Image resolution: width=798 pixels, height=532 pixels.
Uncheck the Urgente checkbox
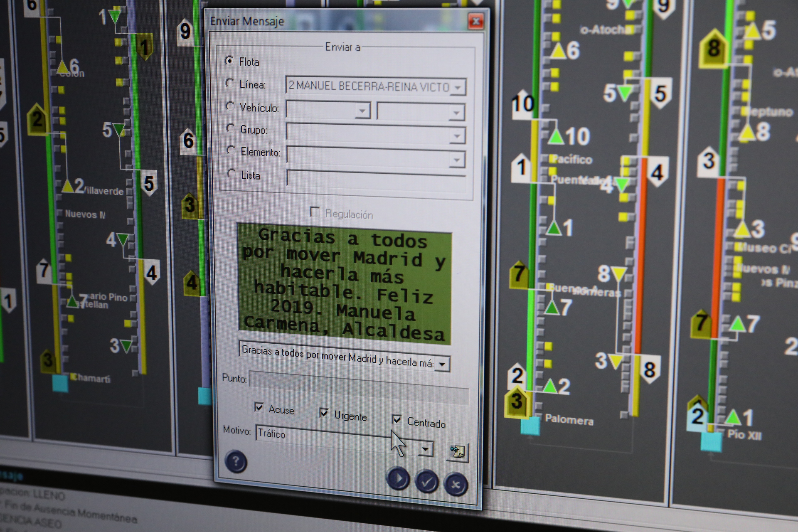click(324, 413)
